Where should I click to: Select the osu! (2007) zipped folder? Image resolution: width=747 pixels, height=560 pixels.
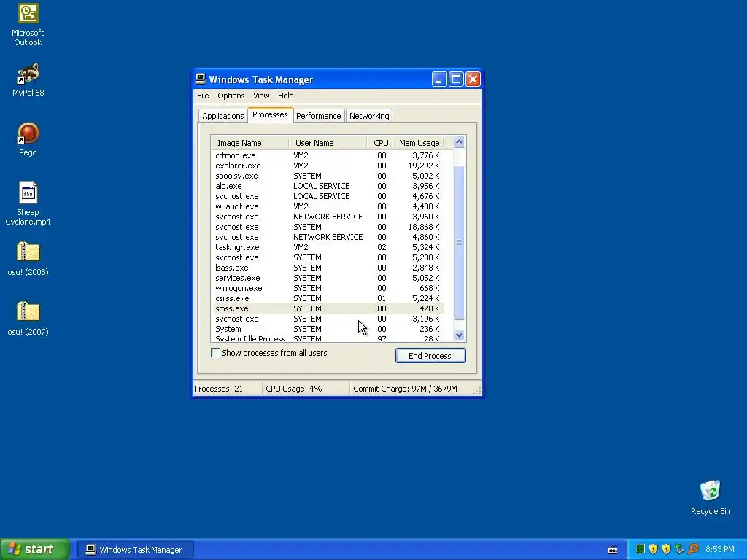pos(28,319)
